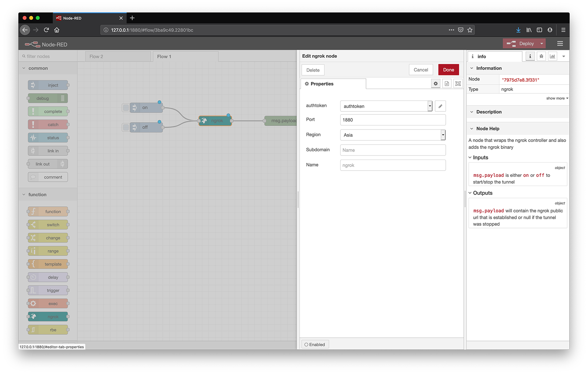Open node settings gear icon in editor
The image size is (588, 374).
(x=435, y=83)
